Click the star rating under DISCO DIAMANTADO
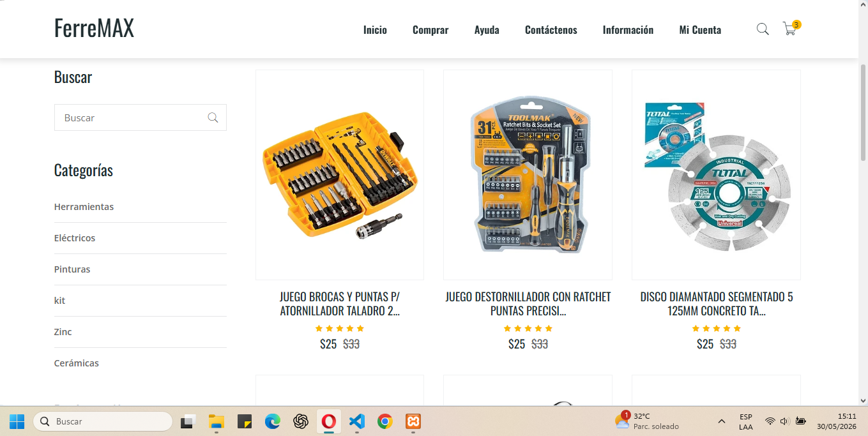The image size is (868, 436). 717,328
